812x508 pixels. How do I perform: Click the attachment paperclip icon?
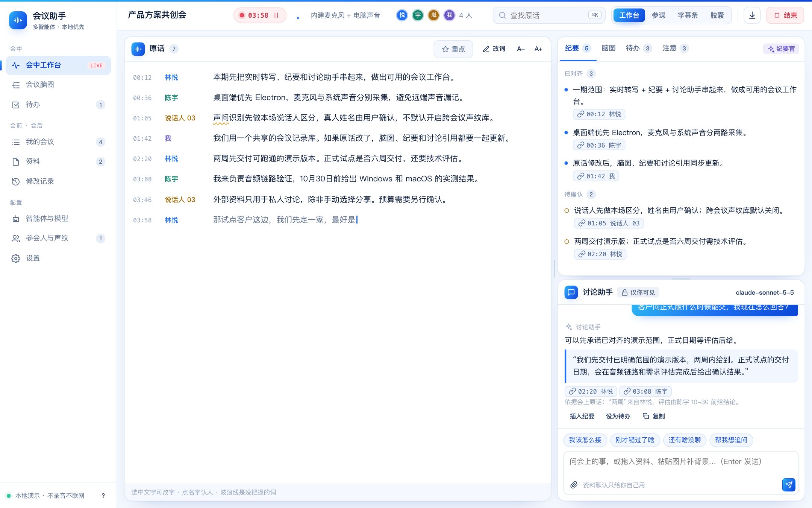(x=574, y=485)
